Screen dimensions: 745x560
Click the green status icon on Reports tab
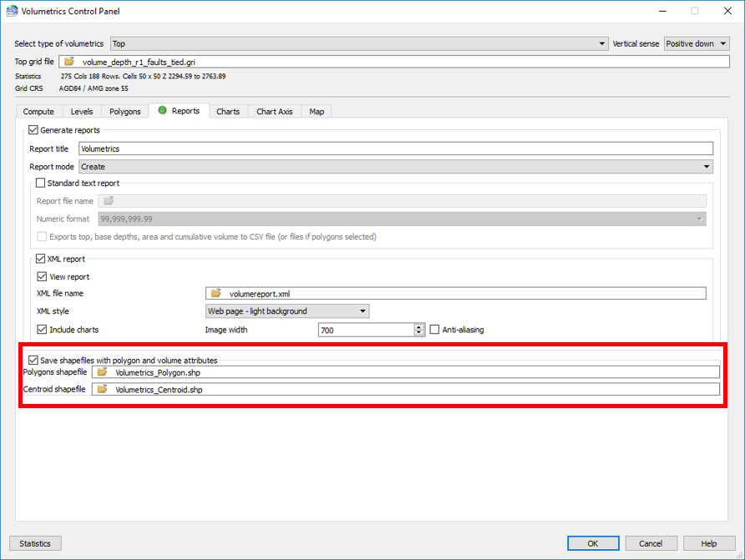coord(162,111)
